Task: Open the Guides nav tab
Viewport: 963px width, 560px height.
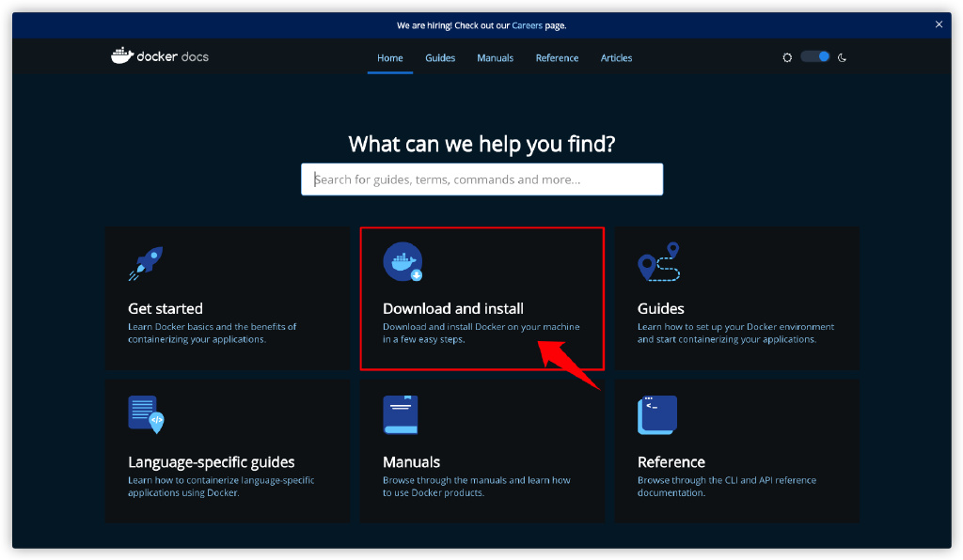Action: click(440, 57)
